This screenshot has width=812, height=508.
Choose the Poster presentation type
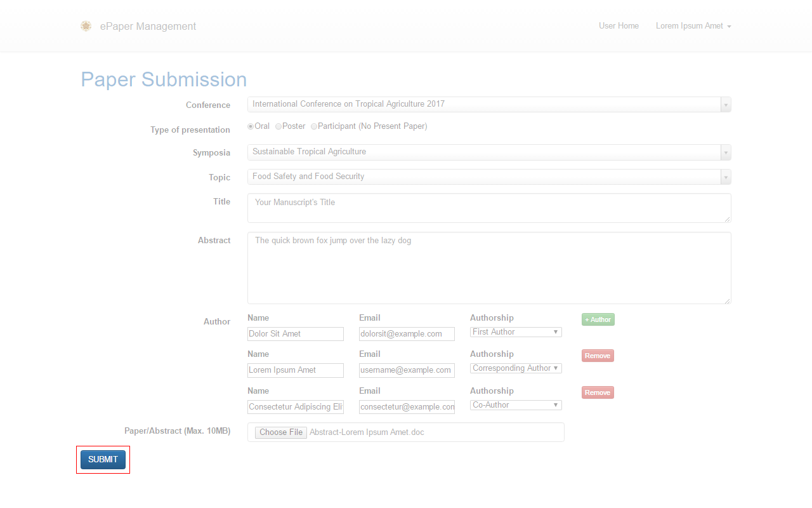(x=278, y=126)
